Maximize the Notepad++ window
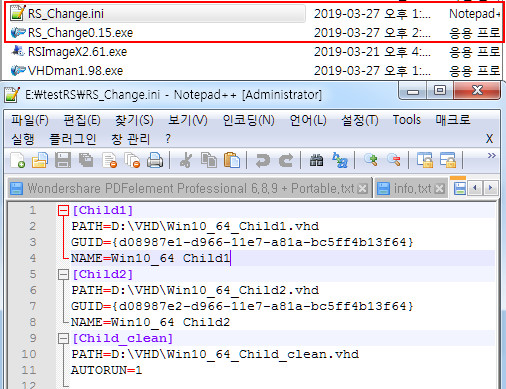The height and width of the screenshot is (389, 506). pyautogui.click(x=440, y=91)
